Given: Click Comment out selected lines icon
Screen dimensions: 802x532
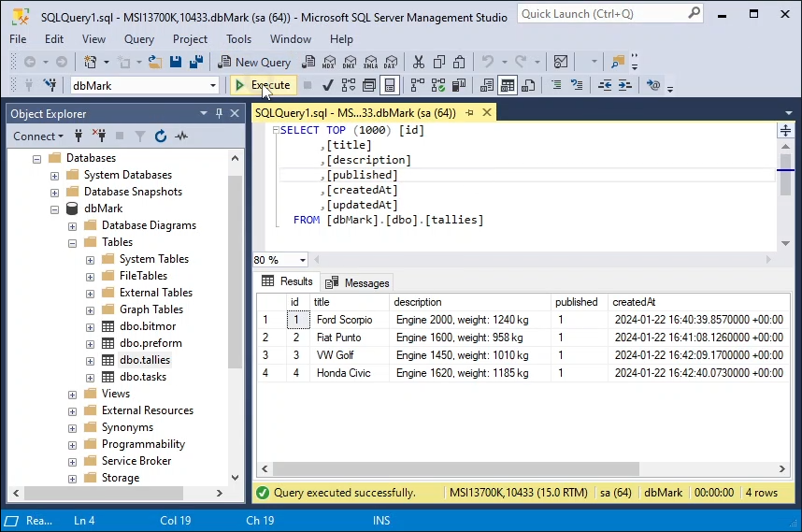Looking at the screenshot, I should 556,85.
